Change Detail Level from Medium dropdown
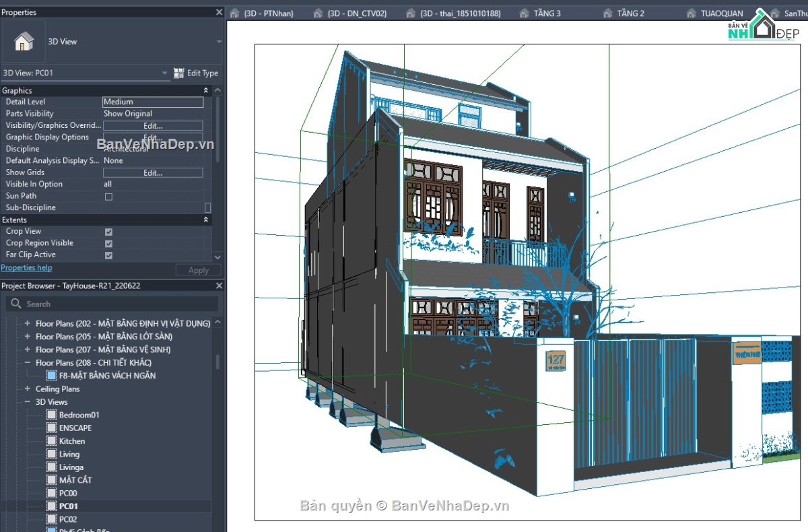808x532 pixels. (x=153, y=102)
